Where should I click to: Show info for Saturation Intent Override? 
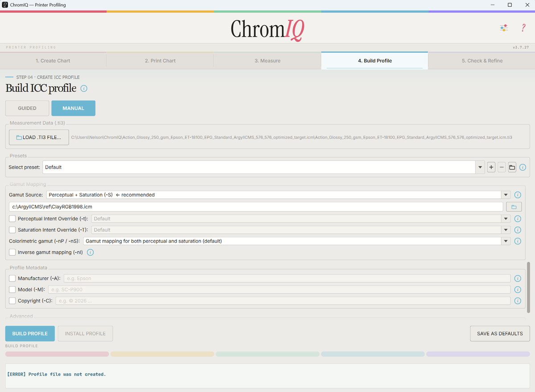coord(518,230)
